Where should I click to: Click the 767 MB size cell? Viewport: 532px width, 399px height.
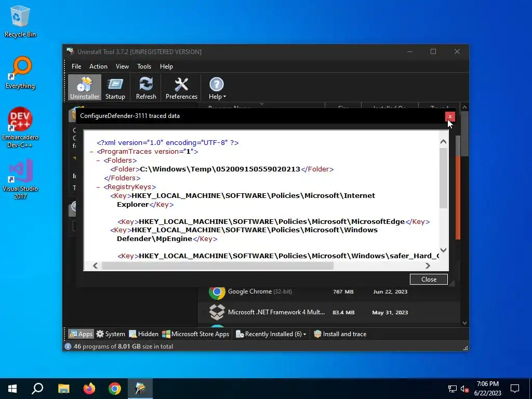(x=343, y=292)
